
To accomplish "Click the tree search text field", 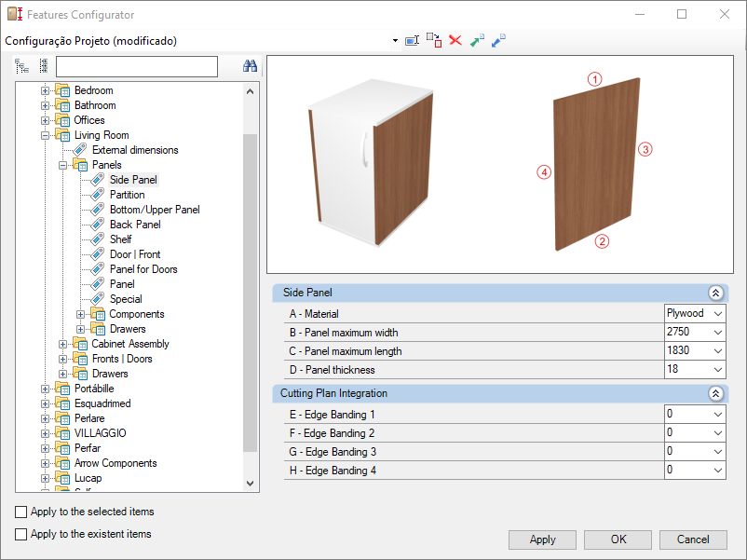I will point(137,67).
